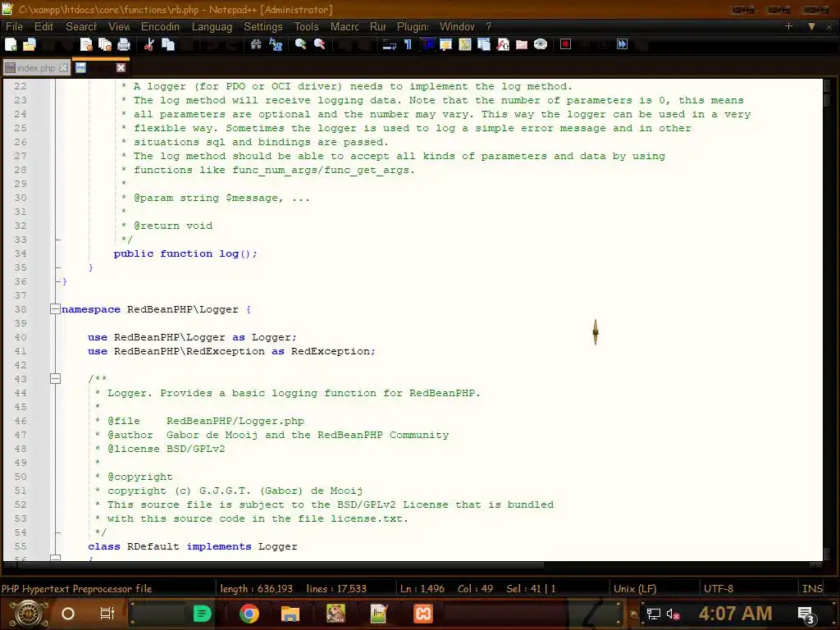Click the vertical scrollbar of the editor

point(827,319)
